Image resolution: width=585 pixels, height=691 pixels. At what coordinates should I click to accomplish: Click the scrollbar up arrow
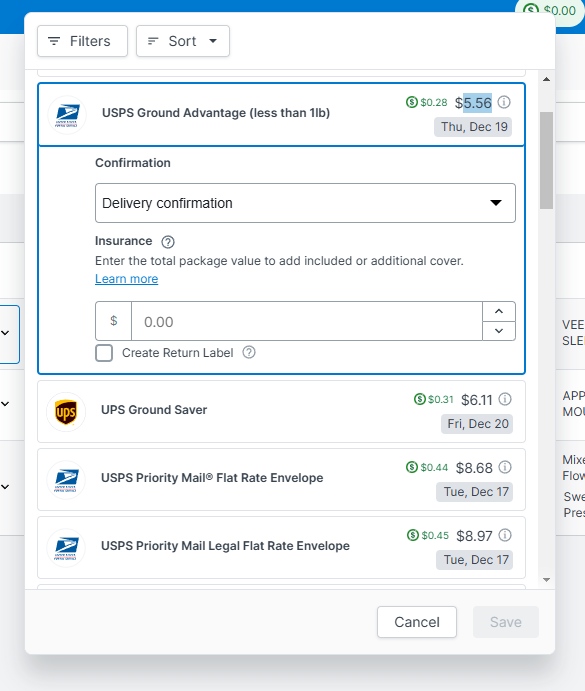[547, 79]
